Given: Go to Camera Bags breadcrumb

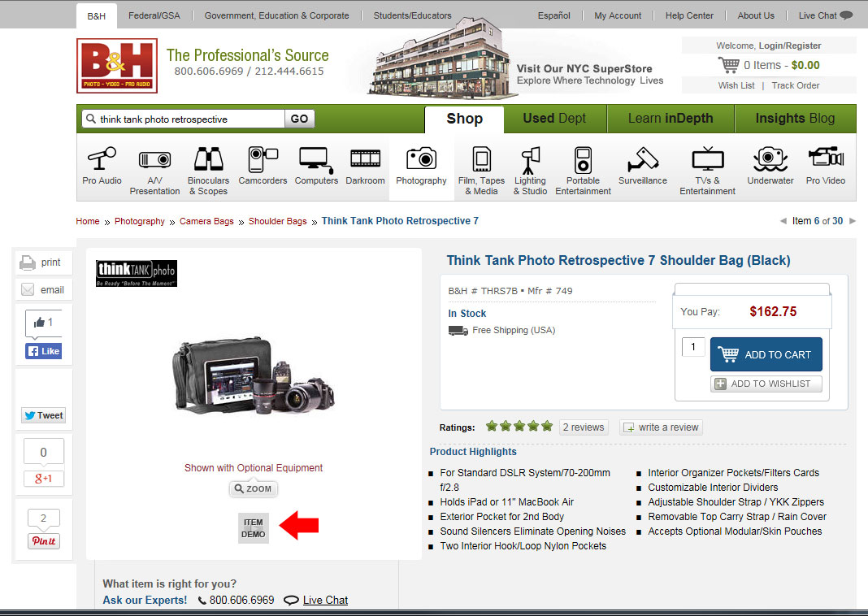Looking at the screenshot, I should click(206, 221).
